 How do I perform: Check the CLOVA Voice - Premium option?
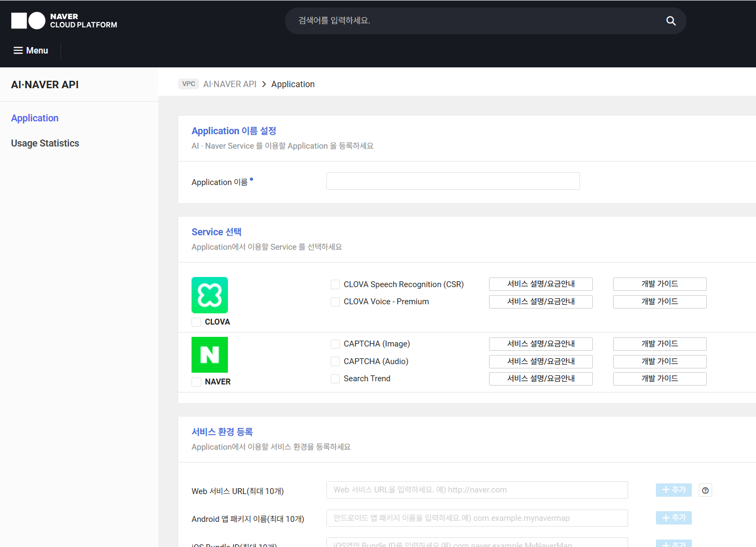335,302
